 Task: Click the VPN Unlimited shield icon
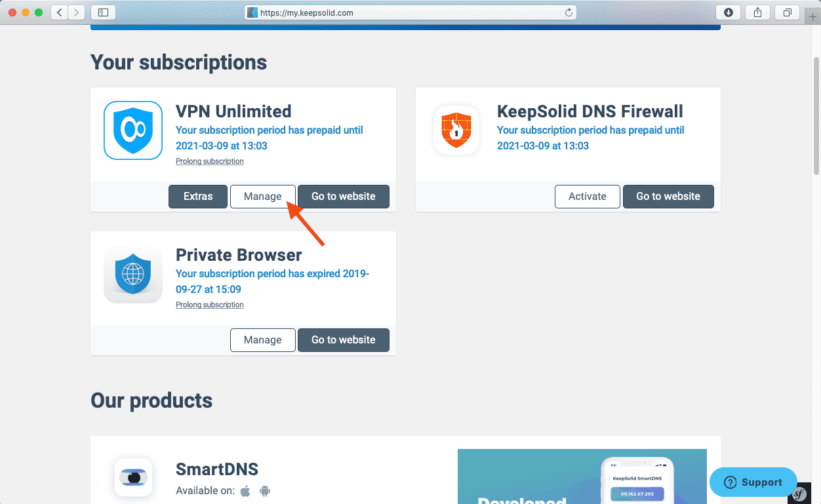(133, 130)
